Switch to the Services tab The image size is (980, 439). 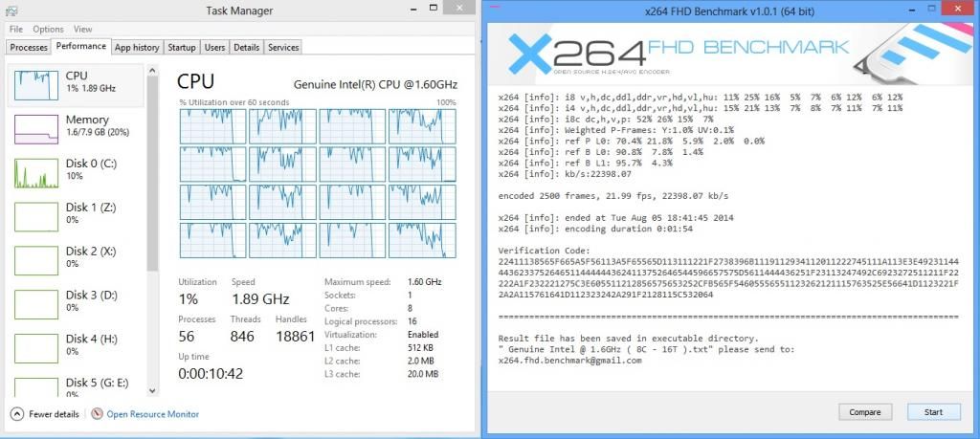click(283, 48)
